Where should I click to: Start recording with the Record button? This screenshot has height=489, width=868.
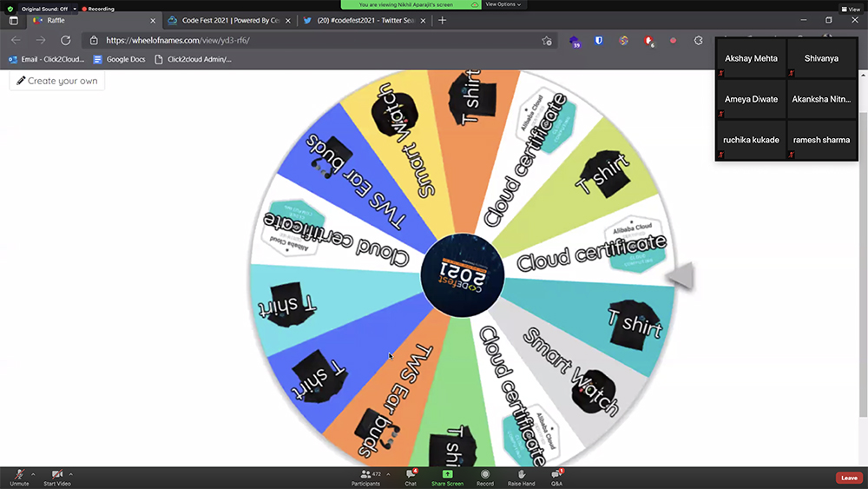click(x=485, y=478)
